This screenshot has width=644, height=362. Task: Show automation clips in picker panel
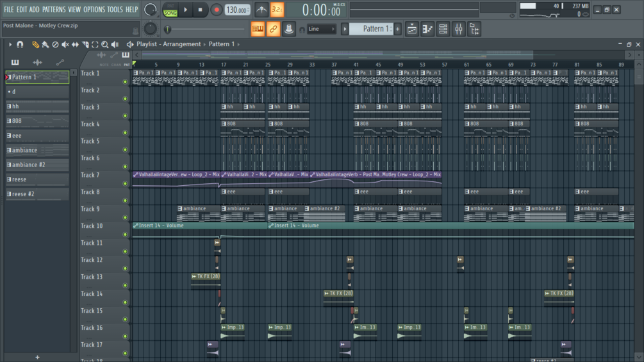pos(60,62)
